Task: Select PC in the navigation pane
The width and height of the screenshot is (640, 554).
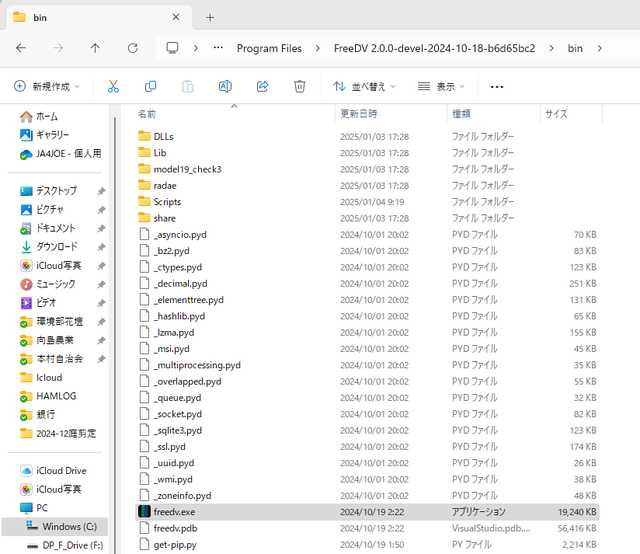Action: click(x=34, y=508)
